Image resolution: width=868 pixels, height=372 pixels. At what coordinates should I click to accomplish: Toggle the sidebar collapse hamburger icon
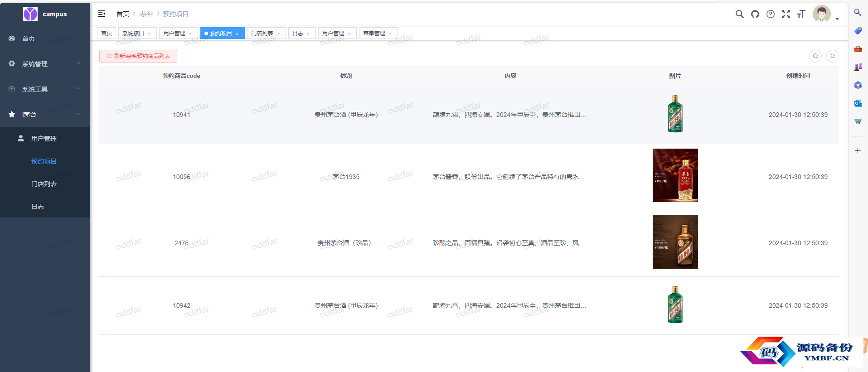pyautogui.click(x=102, y=14)
